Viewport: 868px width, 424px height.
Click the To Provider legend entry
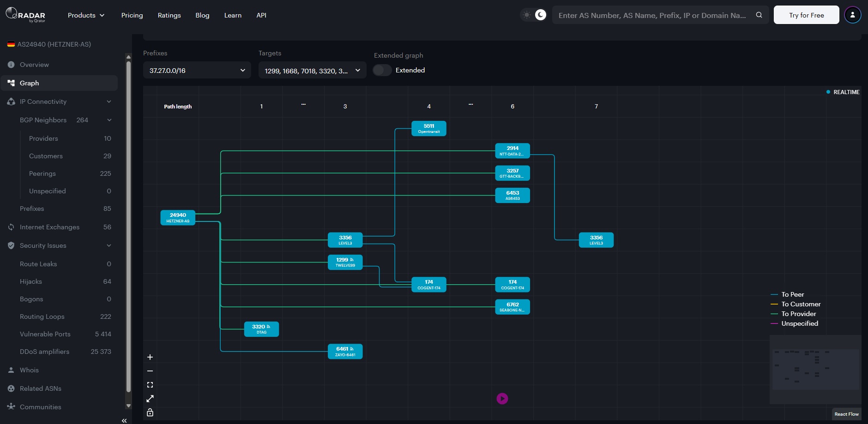point(793,314)
